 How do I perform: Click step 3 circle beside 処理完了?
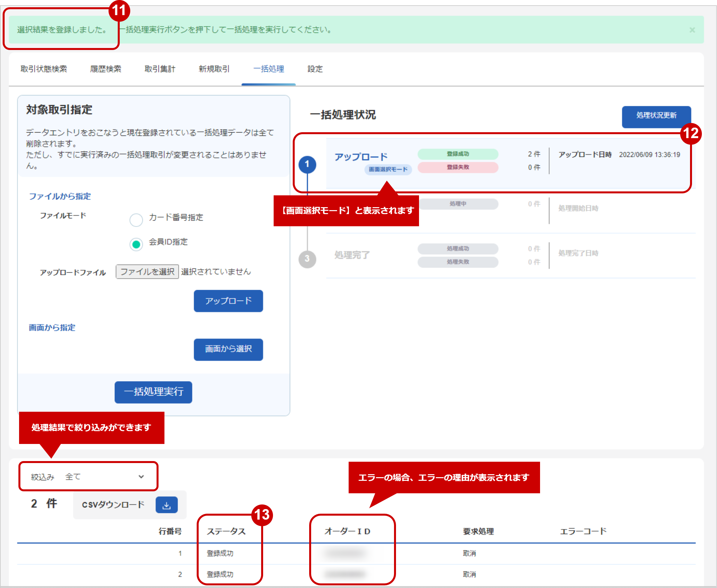tap(307, 259)
